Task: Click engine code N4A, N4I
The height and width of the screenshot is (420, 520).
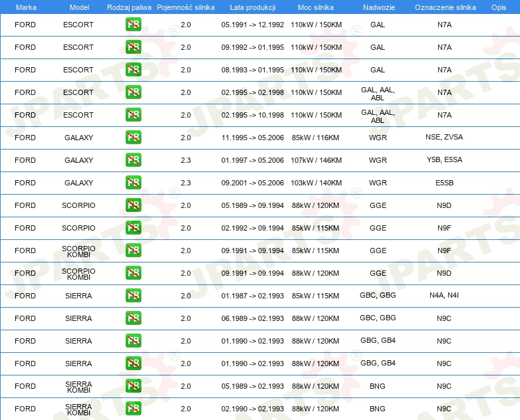Action: pyautogui.click(x=444, y=295)
